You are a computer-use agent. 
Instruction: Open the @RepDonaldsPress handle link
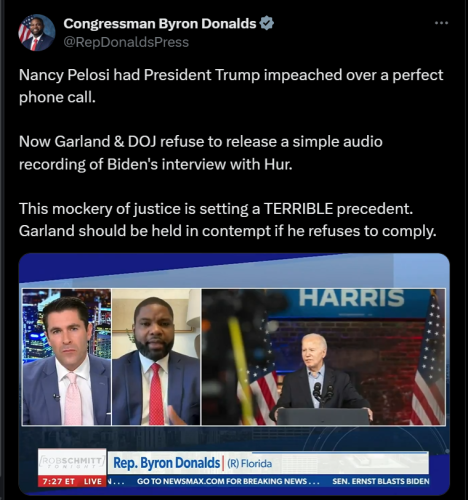pos(126,42)
